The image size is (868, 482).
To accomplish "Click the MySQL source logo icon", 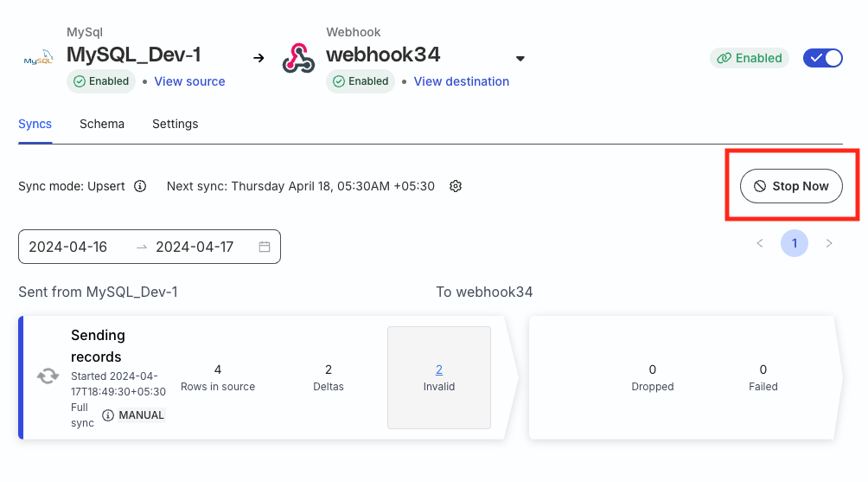I will tap(38, 58).
